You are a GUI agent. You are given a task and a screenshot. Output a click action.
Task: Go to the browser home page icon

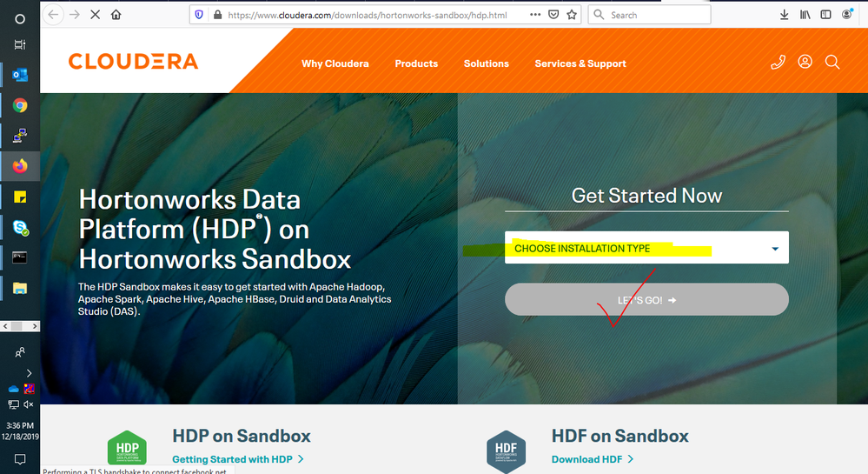click(116, 15)
